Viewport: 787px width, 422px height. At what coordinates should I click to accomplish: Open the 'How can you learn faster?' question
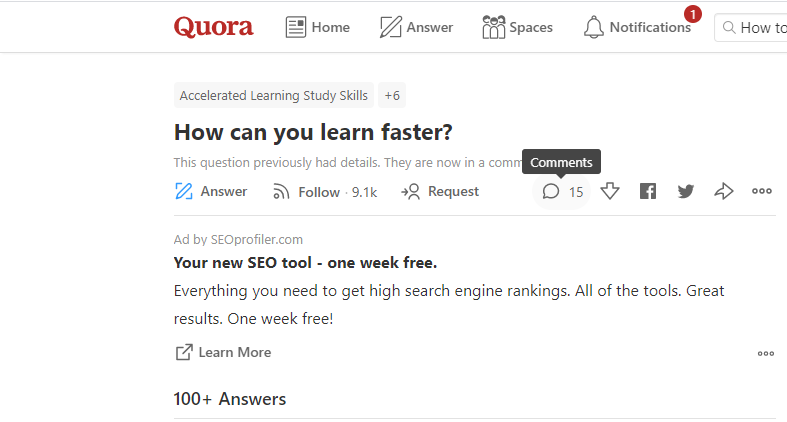coord(313,132)
